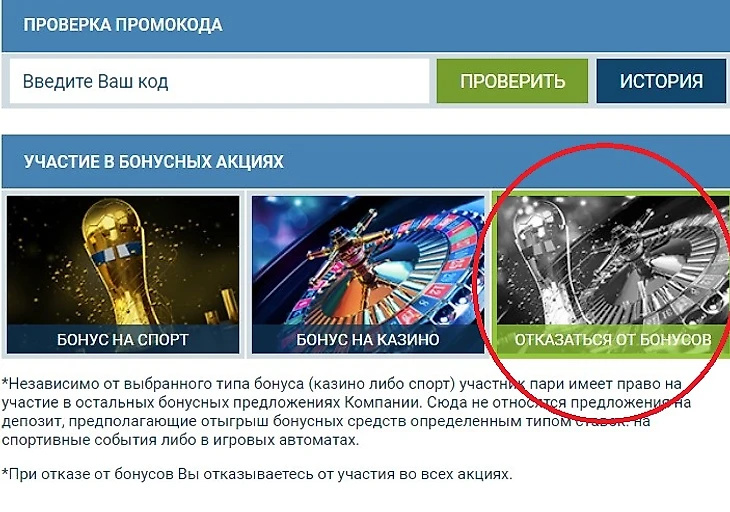Click the footnote about declining bonuses
The height and width of the screenshot is (512, 730).
(x=257, y=474)
